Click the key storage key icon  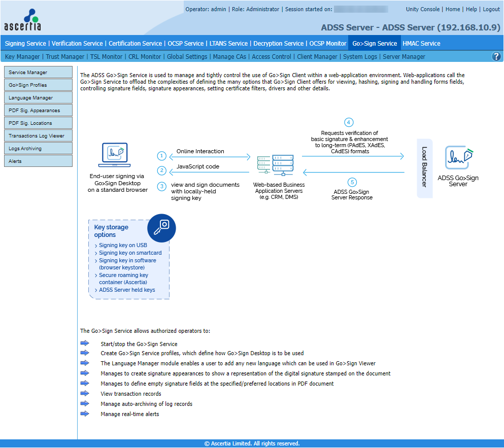(161, 228)
